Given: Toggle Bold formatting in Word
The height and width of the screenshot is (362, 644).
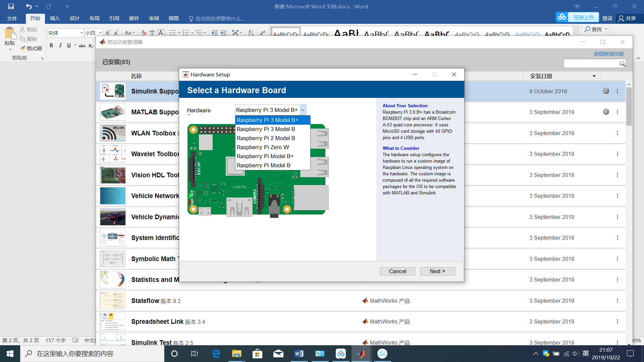Looking at the screenshot, I should coord(51,45).
